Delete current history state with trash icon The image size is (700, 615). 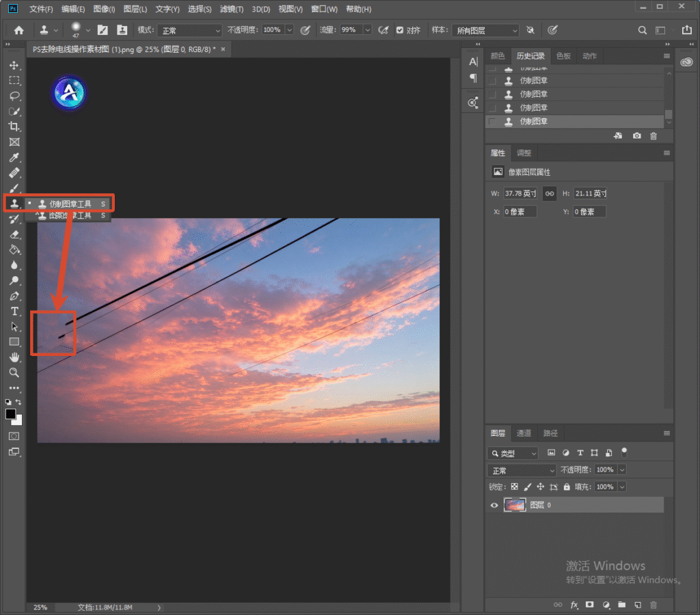point(654,136)
